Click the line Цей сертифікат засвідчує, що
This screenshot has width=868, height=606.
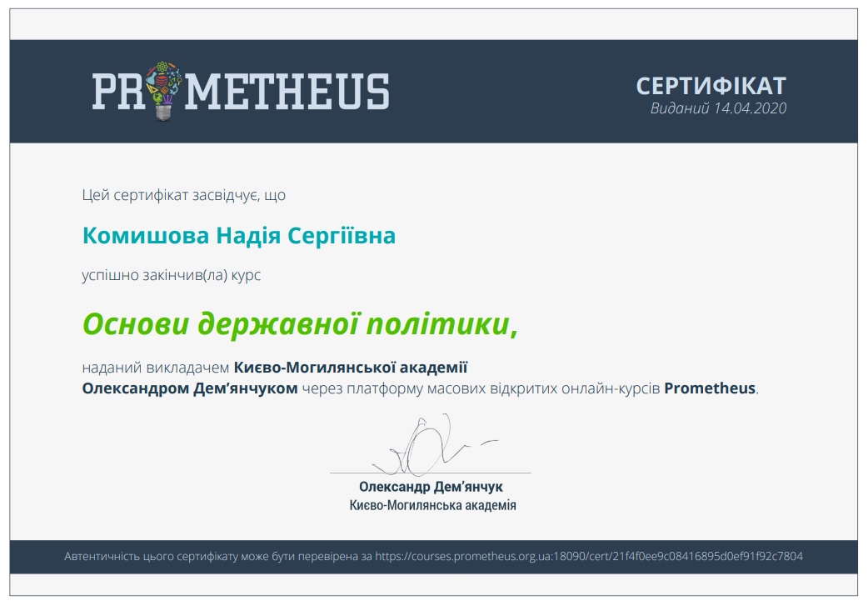[183, 195]
